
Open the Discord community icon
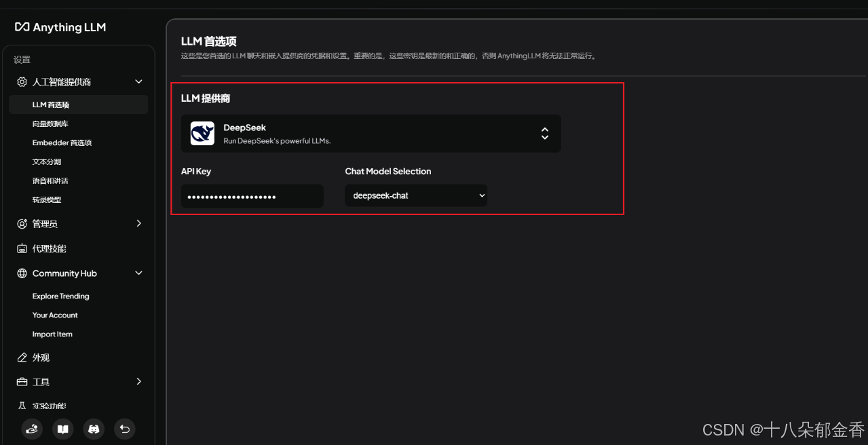point(94,429)
